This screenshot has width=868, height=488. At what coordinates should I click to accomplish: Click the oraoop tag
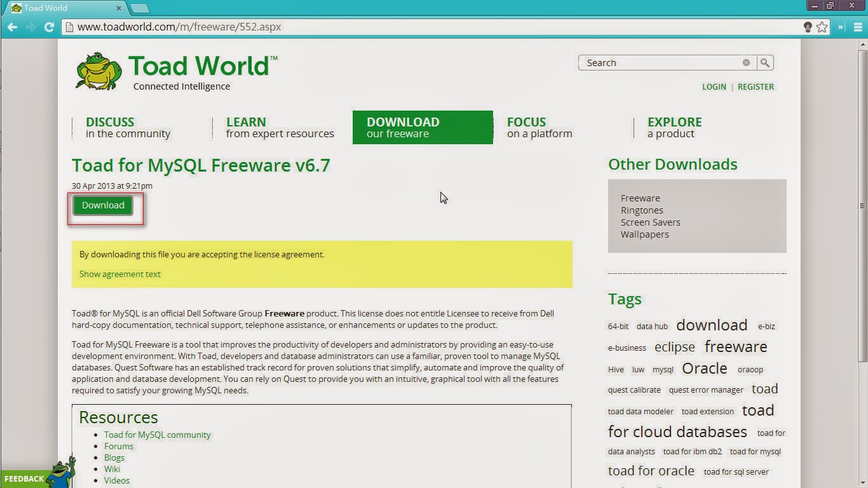[750, 370]
